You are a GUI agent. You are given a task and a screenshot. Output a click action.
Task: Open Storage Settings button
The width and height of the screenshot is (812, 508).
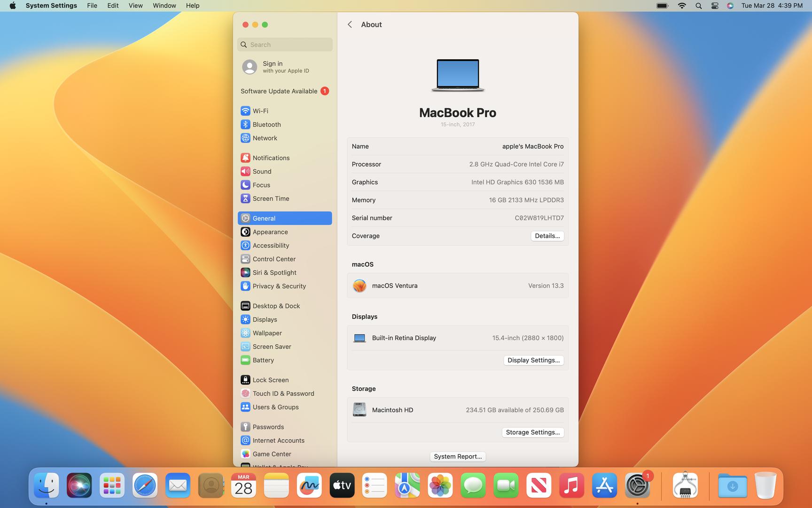533,432
